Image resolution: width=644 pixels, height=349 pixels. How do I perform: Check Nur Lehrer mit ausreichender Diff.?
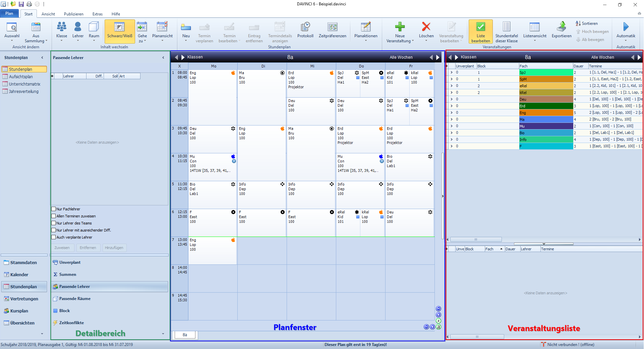click(x=53, y=230)
